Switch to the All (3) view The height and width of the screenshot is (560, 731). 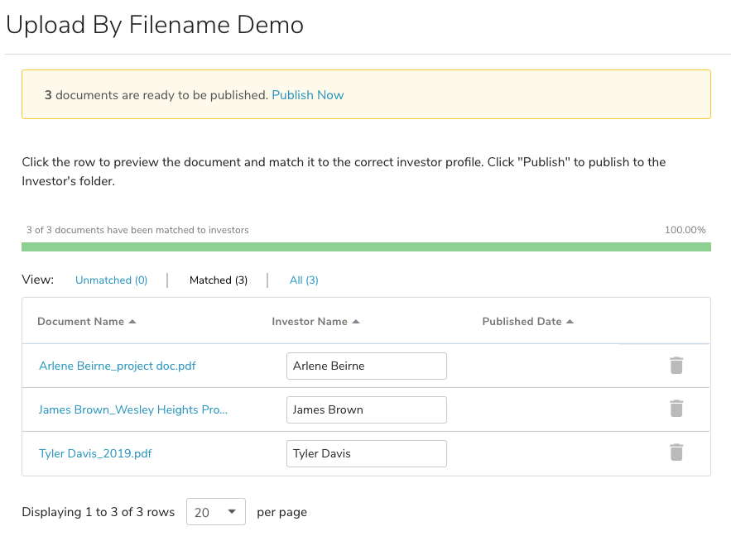pos(304,280)
